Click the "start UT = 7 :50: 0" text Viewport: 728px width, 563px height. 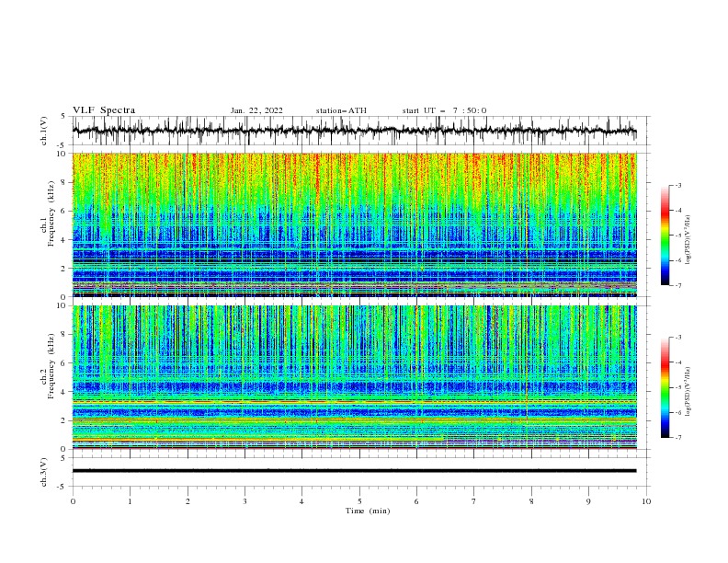tap(444, 110)
